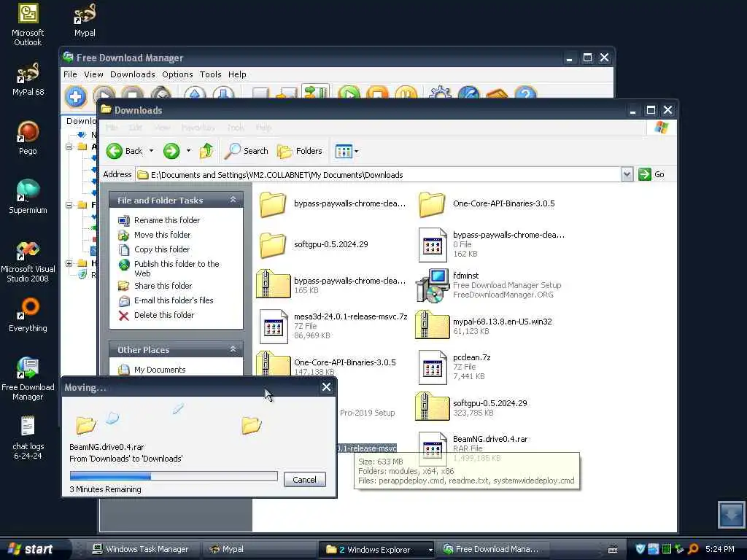
Task: Click the Explorer address input field
Action: 379,175
